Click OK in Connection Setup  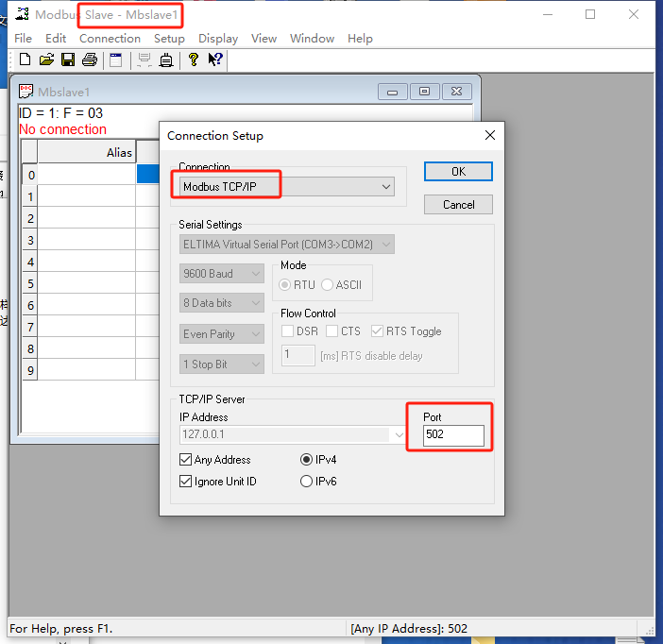pos(458,172)
